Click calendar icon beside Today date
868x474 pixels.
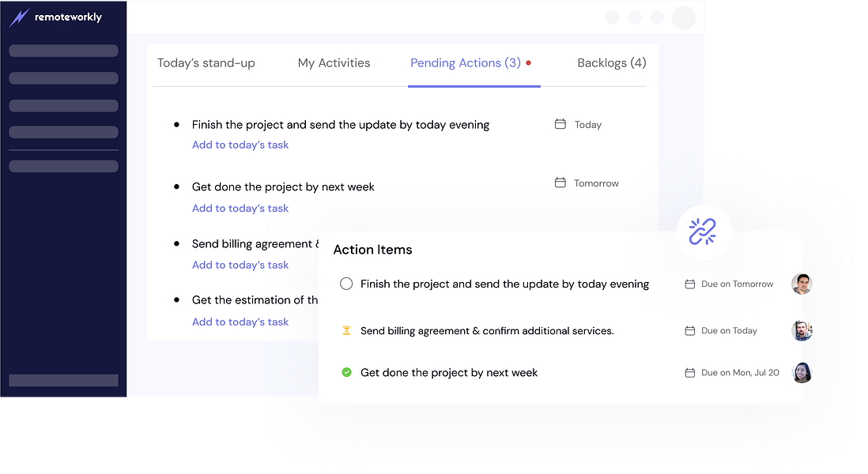[x=560, y=124]
